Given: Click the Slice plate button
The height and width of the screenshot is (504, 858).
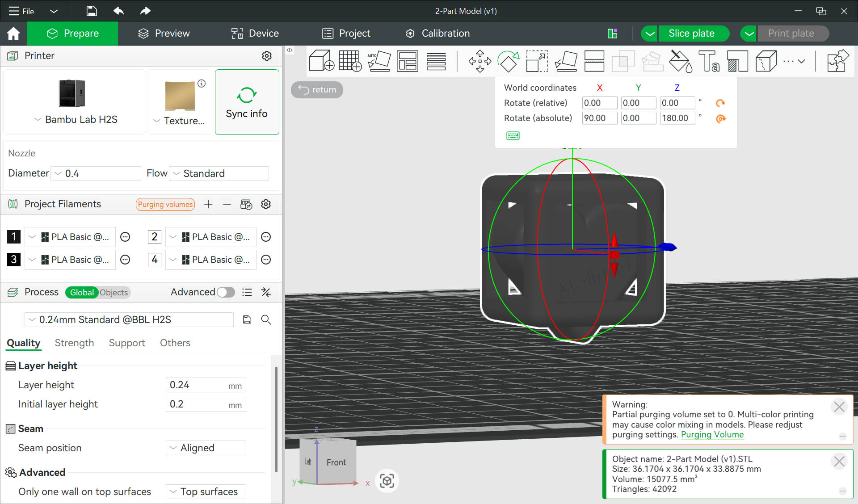Looking at the screenshot, I should pos(691,34).
